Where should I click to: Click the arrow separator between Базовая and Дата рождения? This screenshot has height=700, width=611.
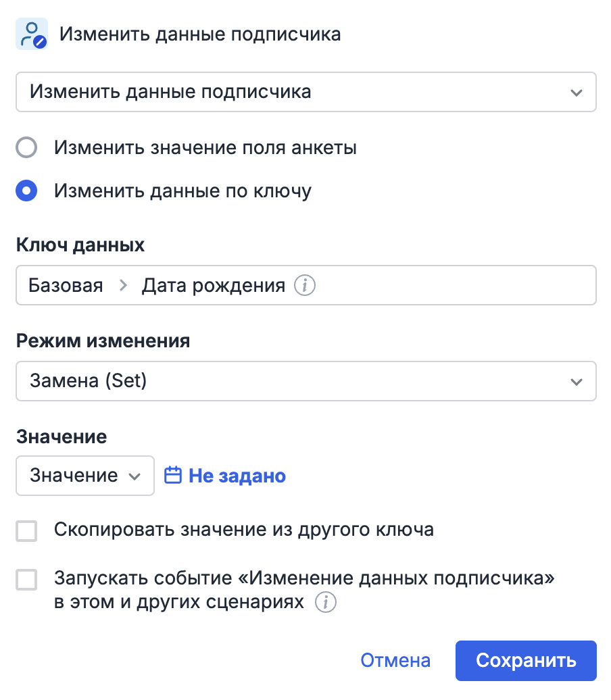pyautogui.click(x=122, y=286)
